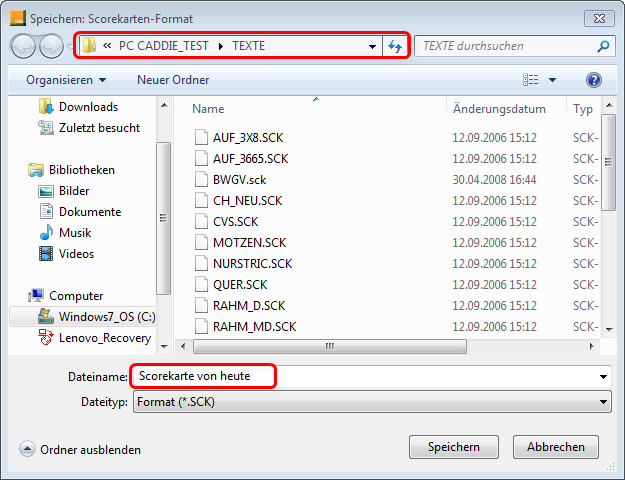The height and width of the screenshot is (480, 625).
Task: Click the refresh icon beside the address bar
Action: pos(395,46)
